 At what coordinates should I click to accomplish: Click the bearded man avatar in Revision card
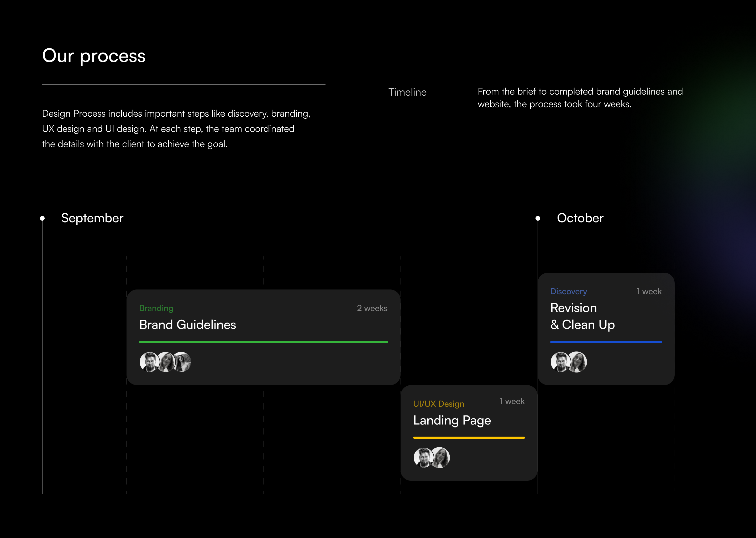click(560, 362)
